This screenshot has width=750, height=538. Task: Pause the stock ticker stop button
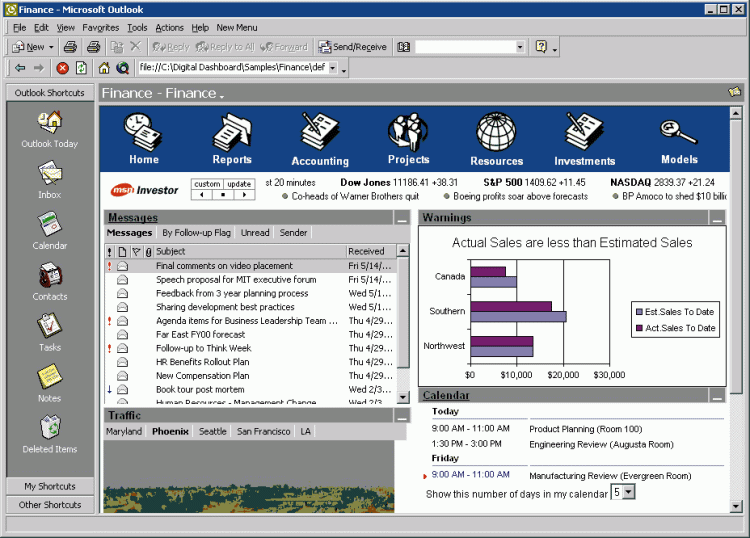click(x=223, y=195)
